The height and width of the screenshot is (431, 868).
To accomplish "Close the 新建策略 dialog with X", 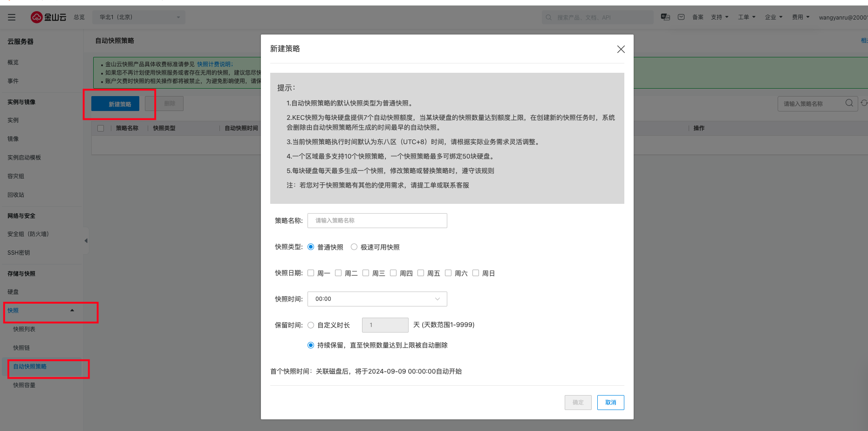I will coord(621,49).
